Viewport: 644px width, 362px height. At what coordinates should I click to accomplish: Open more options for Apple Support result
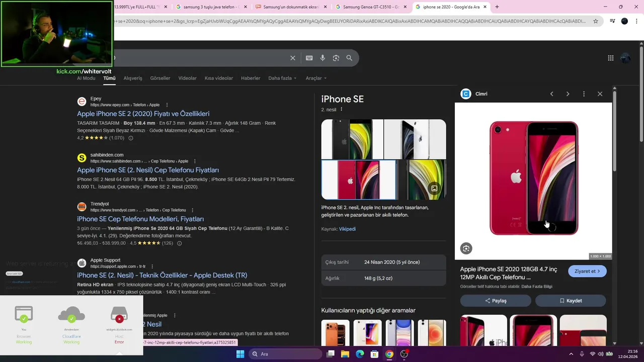(152, 266)
